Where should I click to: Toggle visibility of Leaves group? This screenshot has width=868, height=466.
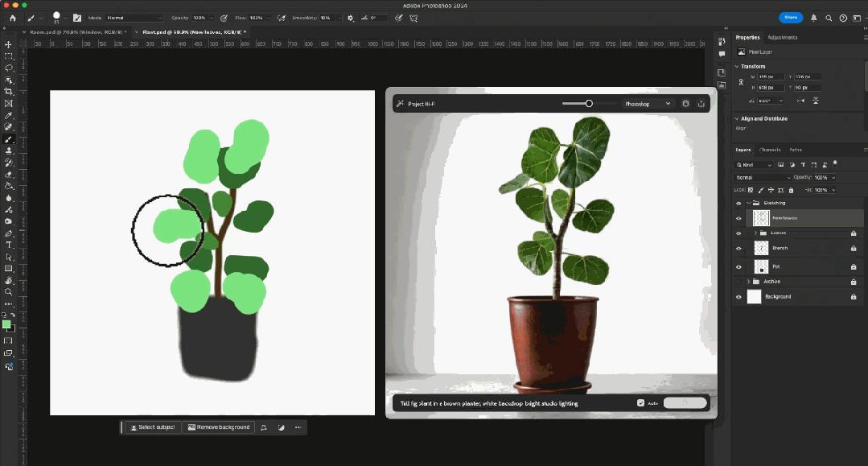point(738,233)
